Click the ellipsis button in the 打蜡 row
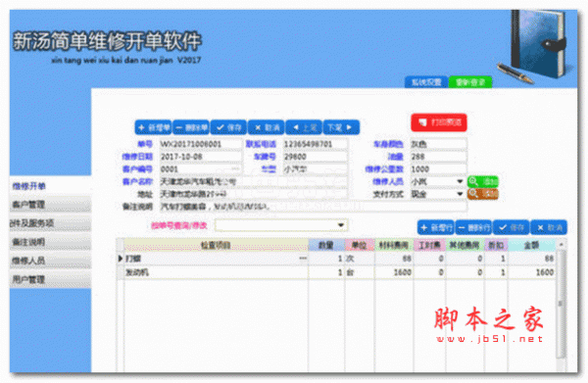This screenshot has width=588, height=383. 302,259
